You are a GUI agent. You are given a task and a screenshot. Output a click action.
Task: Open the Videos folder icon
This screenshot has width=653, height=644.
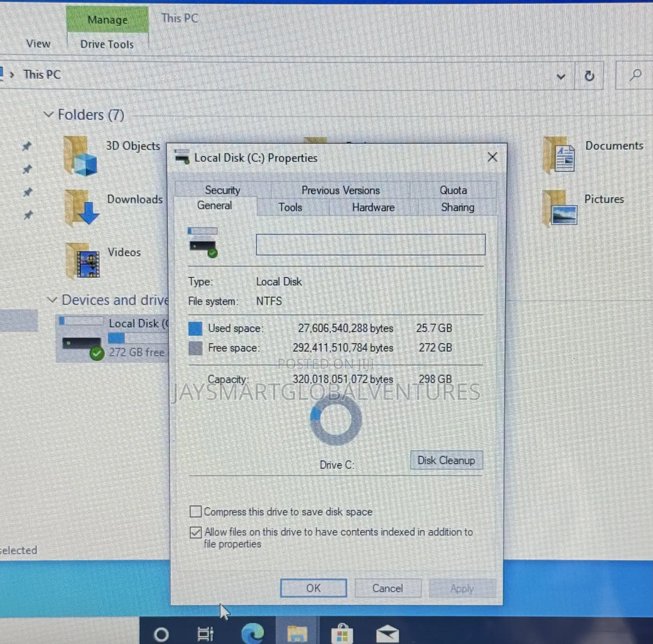(x=83, y=260)
